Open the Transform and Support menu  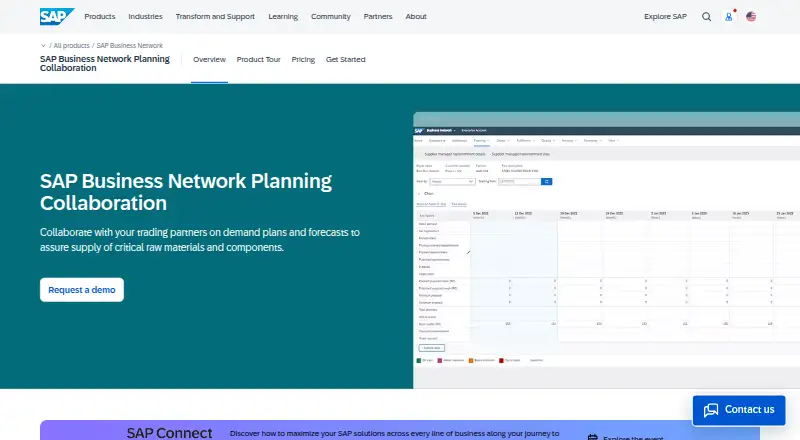point(215,16)
